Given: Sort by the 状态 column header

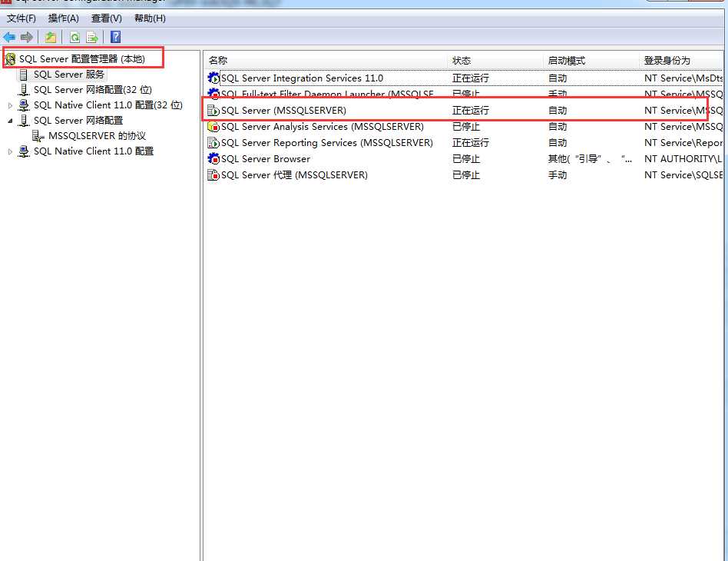Looking at the screenshot, I should (x=495, y=61).
